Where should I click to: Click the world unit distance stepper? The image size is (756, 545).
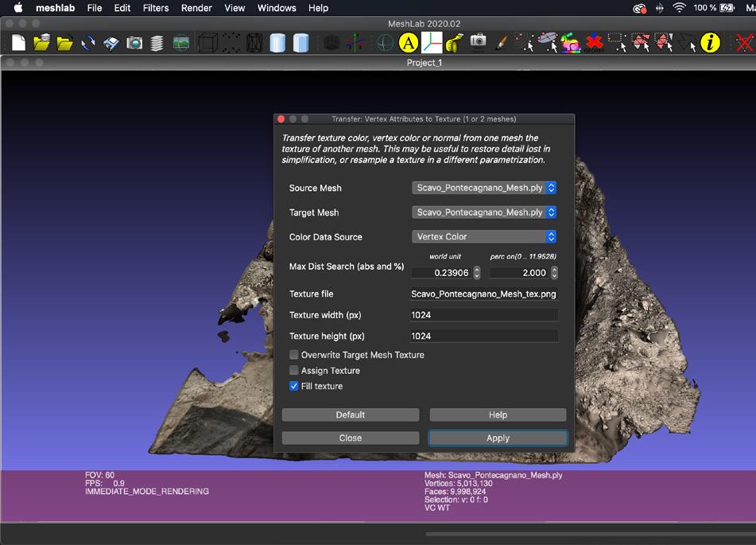(x=477, y=273)
